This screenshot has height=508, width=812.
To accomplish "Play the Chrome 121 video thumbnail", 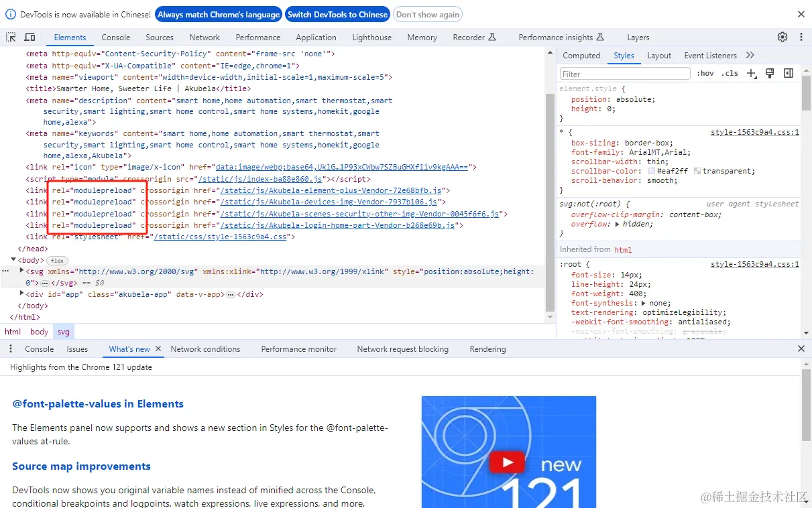I will point(508,462).
